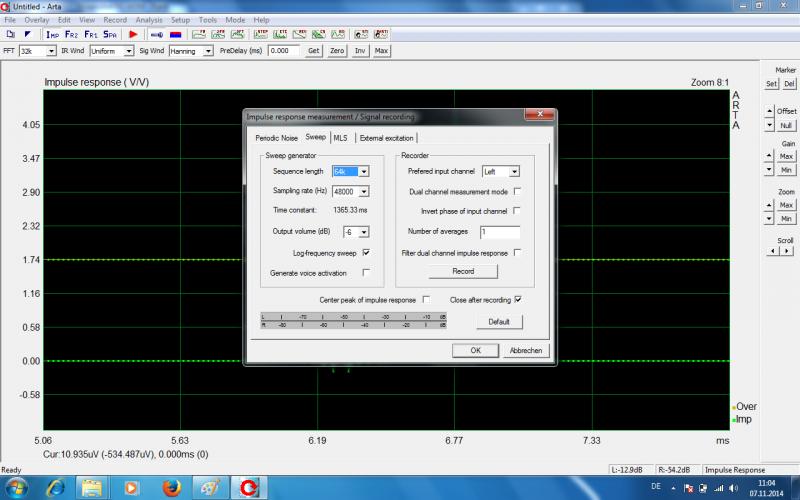
Task: Click the Fr2 dual-channel frequency response icon
Action: click(71, 34)
